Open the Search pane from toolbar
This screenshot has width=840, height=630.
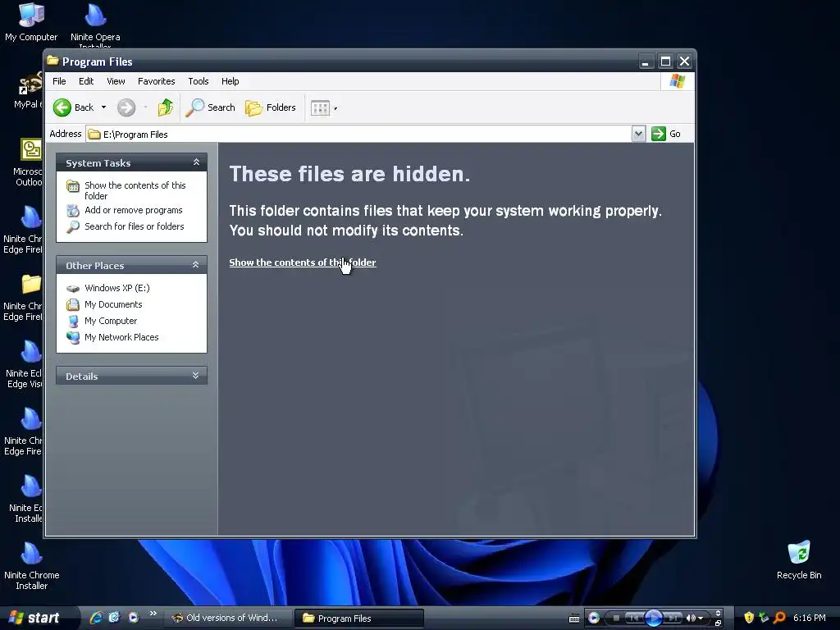[x=211, y=107]
